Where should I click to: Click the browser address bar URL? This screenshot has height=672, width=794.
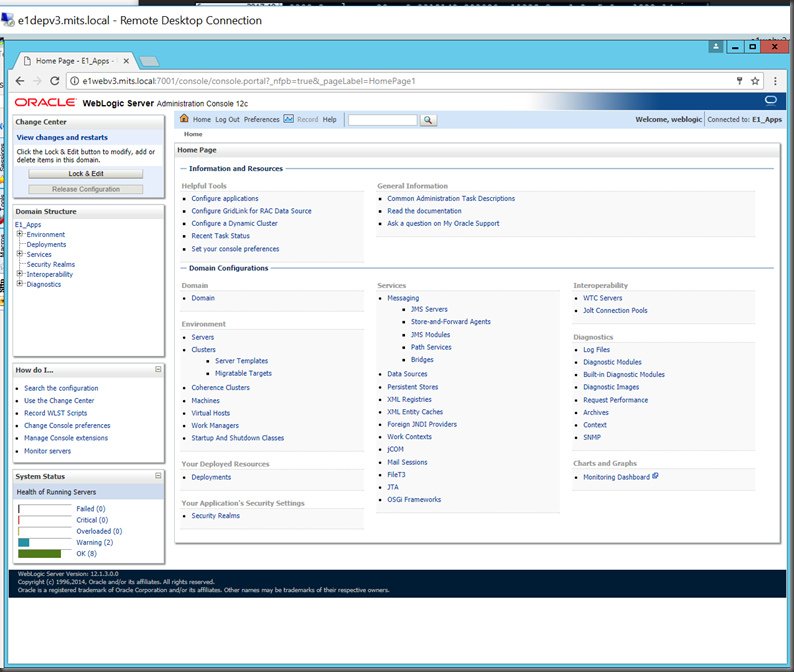(249, 81)
